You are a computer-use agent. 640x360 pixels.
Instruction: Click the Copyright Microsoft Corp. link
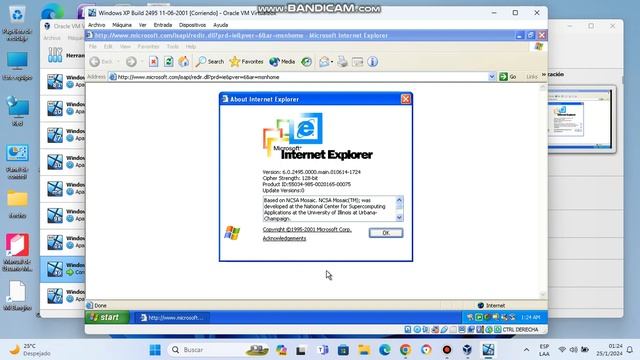coord(307,229)
